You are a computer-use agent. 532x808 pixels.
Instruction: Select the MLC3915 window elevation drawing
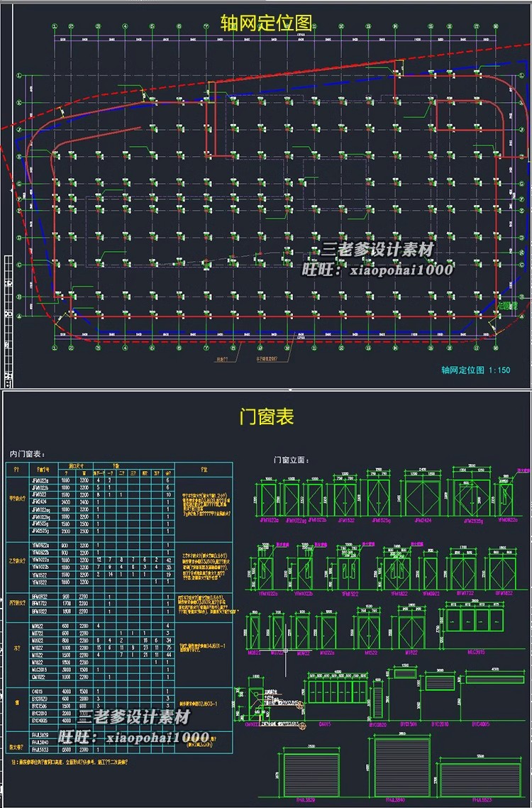point(473,620)
